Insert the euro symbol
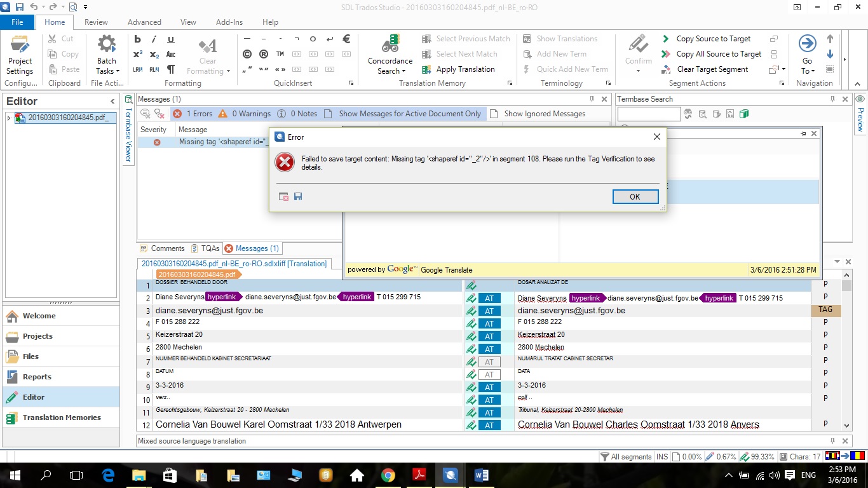The height and width of the screenshot is (488, 868). point(346,39)
